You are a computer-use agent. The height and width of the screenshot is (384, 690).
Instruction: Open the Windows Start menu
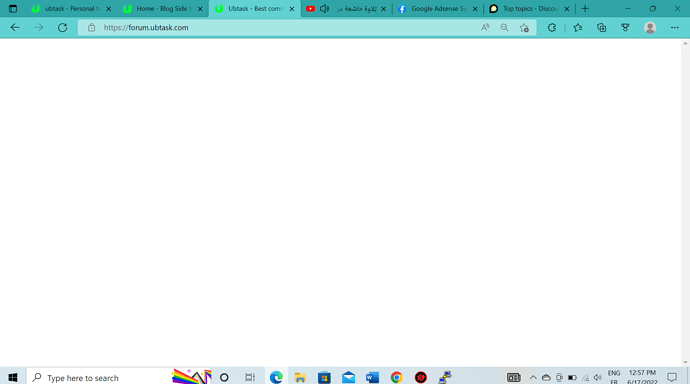pyautogui.click(x=13, y=377)
